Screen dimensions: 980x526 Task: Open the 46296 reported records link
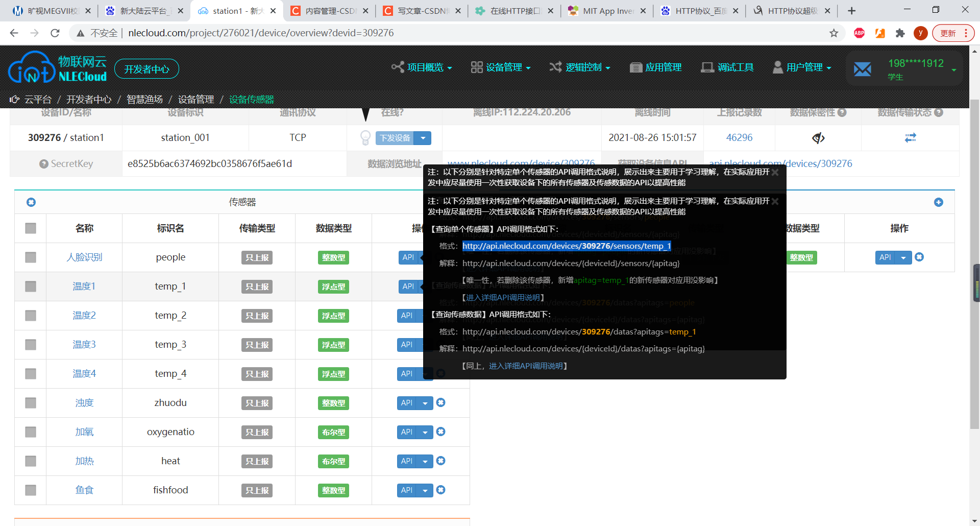pyautogui.click(x=739, y=138)
